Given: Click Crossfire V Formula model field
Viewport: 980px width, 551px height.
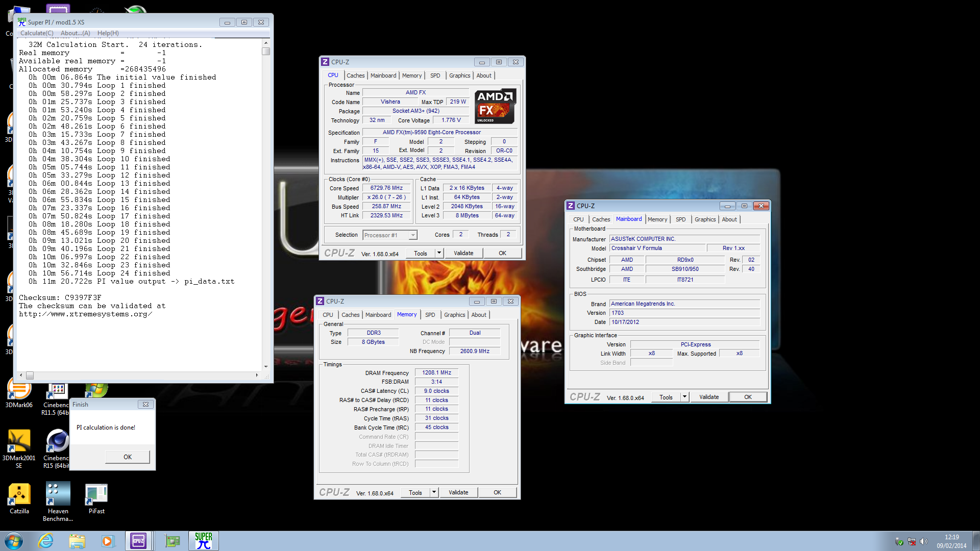Looking at the screenshot, I should tap(658, 248).
